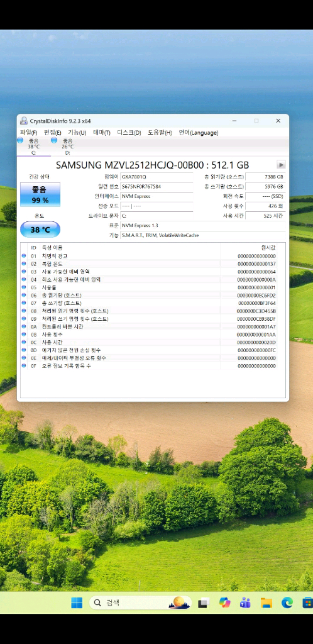
Task: Click the ID column header
Action: 34,248
